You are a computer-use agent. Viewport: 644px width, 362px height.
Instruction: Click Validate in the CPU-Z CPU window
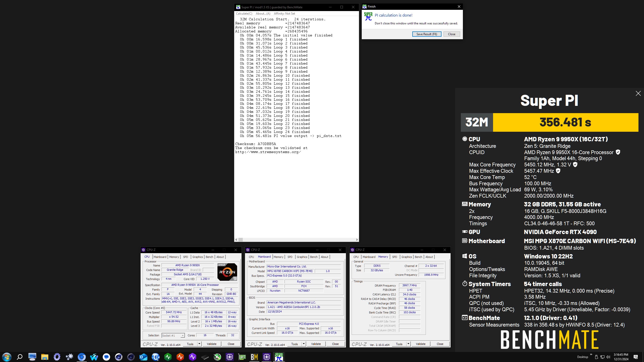[x=212, y=344]
